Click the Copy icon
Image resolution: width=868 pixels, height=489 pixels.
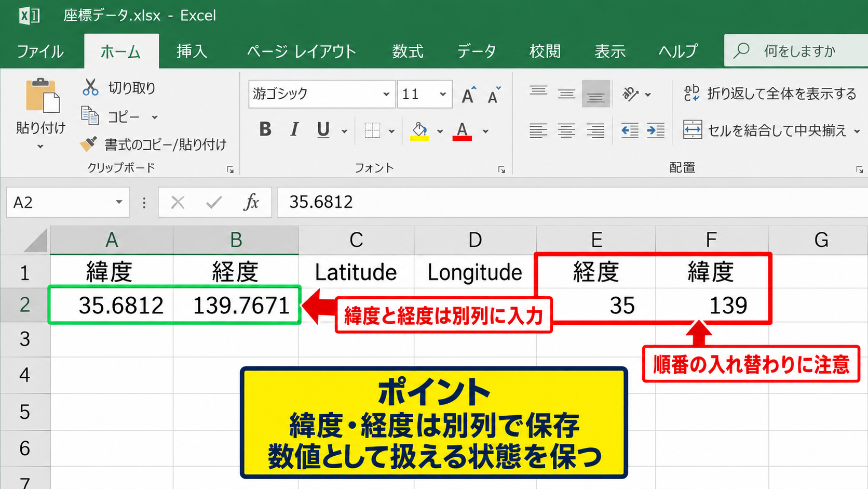[90, 116]
